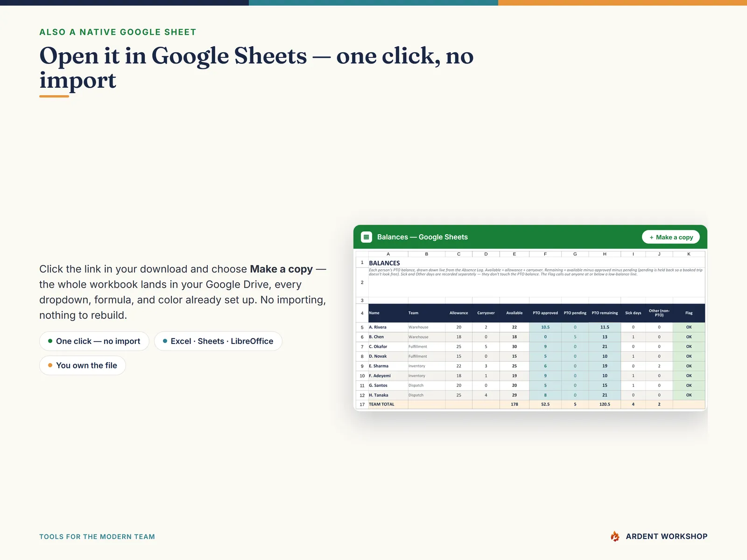Image resolution: width=747 pixels, height=560 pixels.
Task: Select column F header
Action: coord(545,254)
